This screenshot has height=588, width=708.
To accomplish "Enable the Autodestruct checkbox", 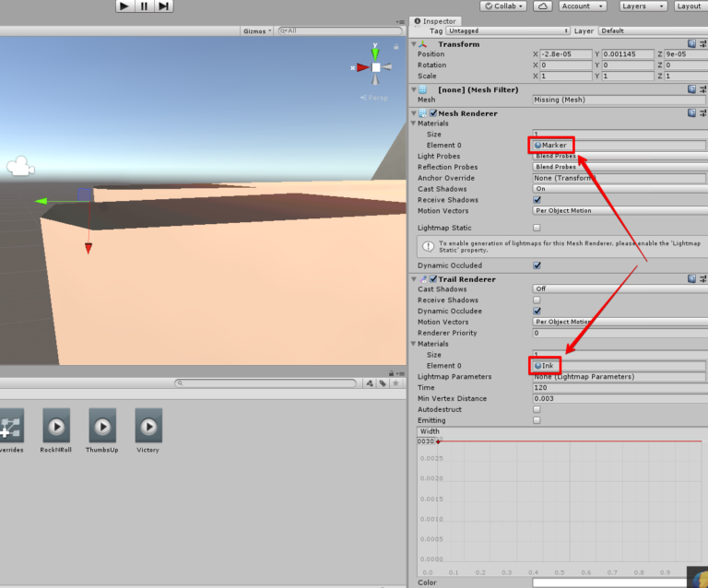I will click(x=537, y=409).
